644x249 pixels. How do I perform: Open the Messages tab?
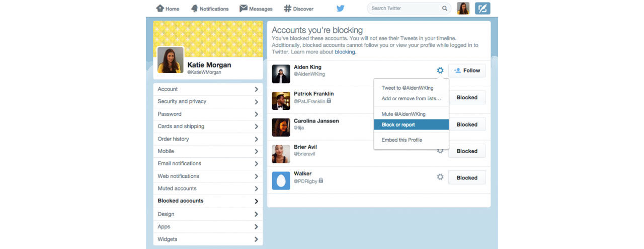click(x=256, y=9)
